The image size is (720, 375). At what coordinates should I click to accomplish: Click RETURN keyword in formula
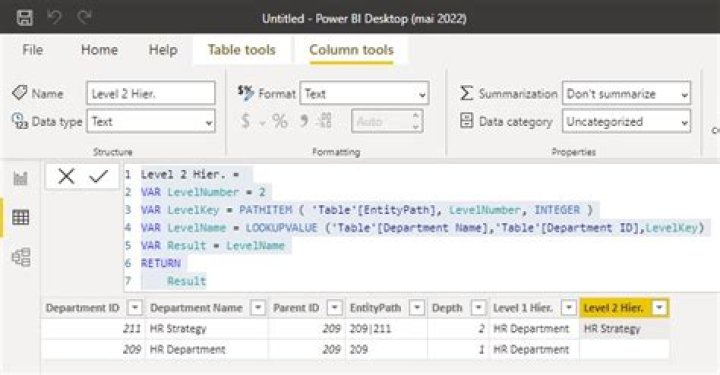click(x=161, y=263)
